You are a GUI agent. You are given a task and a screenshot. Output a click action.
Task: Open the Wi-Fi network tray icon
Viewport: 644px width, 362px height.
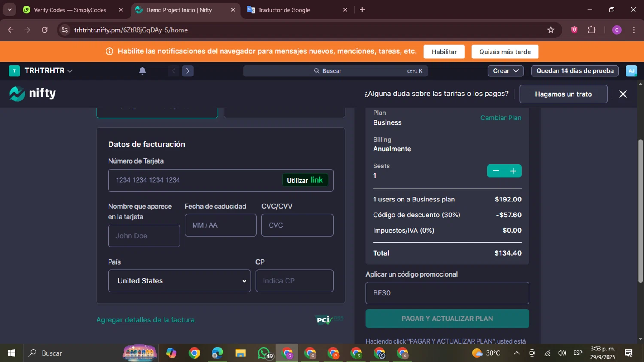pyautogui.click(x=547, y=353)
